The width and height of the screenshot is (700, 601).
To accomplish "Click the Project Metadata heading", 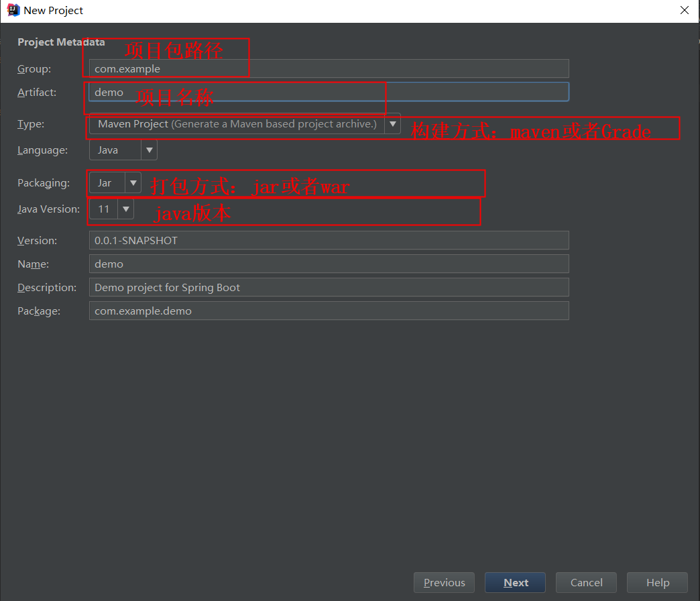I will click(61, 42).
